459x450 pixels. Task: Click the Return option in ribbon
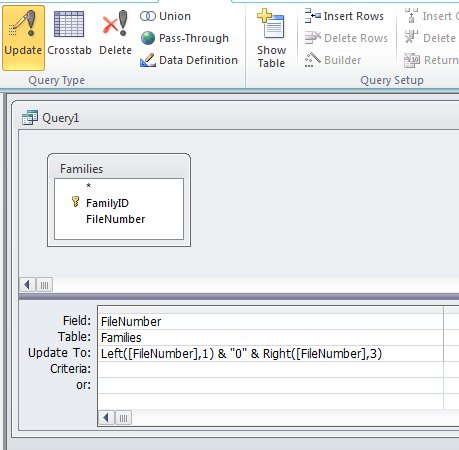coord(431,60)
